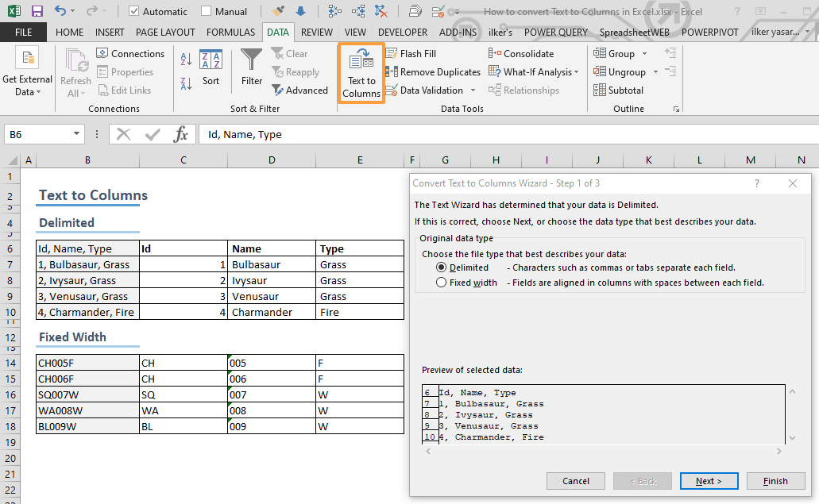This screenshot has height=504, width=819.
Task: Select the Text to Columns tool
Action: click(x=361, y=72)
